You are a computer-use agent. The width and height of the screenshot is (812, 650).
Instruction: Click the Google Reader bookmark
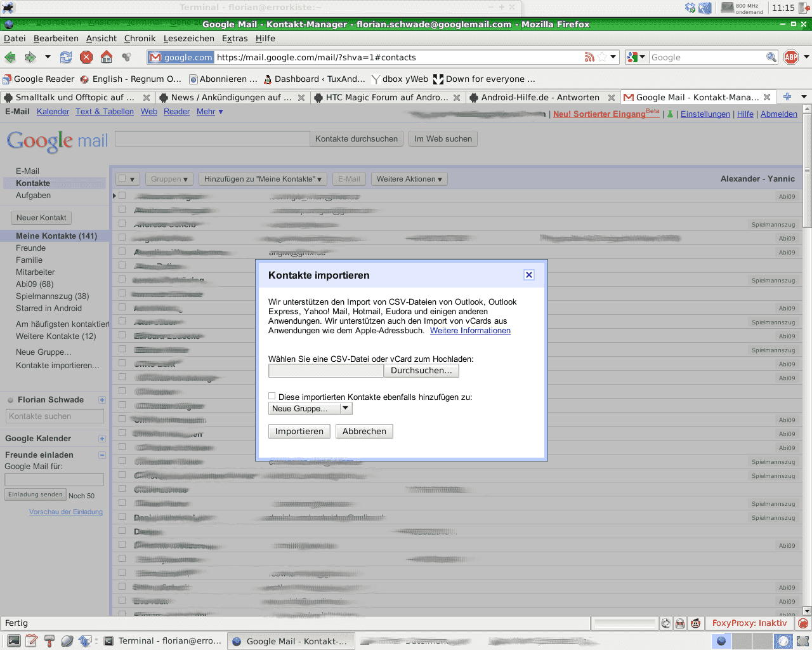39,79
